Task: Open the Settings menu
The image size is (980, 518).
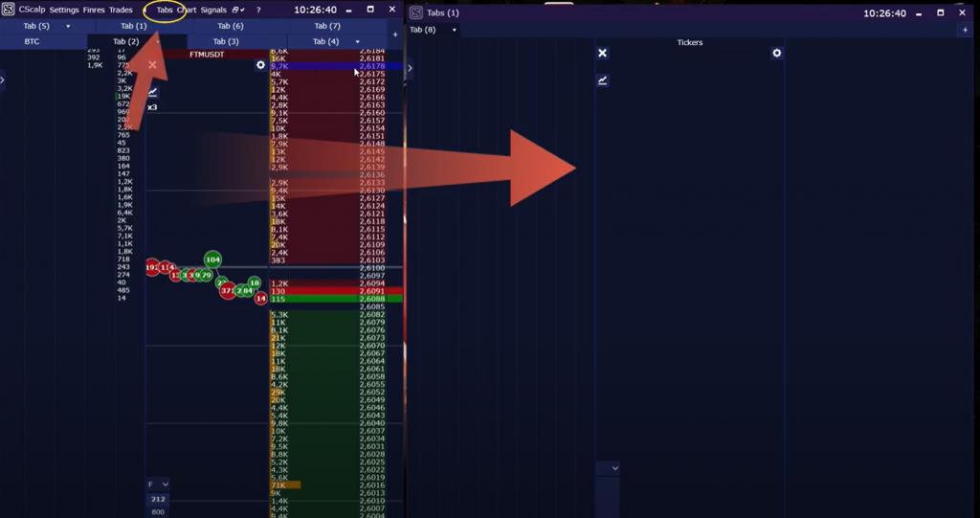Action: point(64,10)
